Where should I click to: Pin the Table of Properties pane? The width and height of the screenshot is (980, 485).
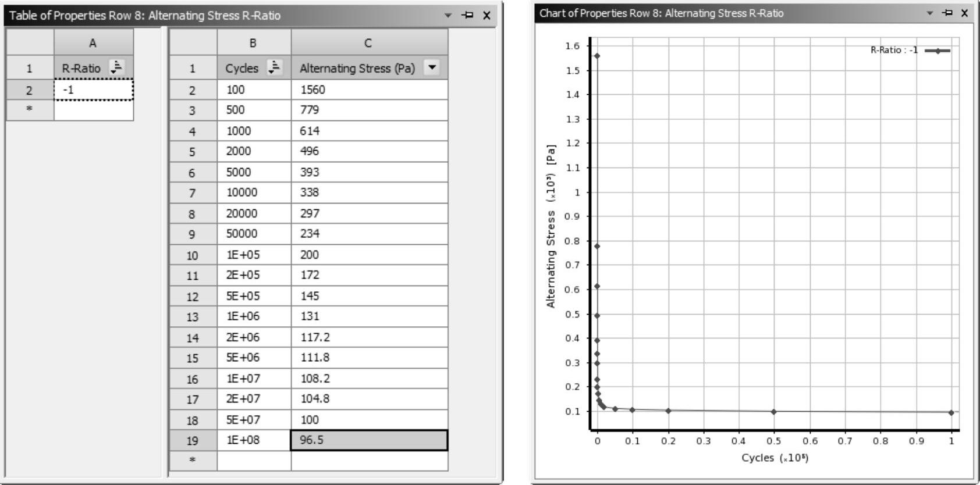[467, 16]
